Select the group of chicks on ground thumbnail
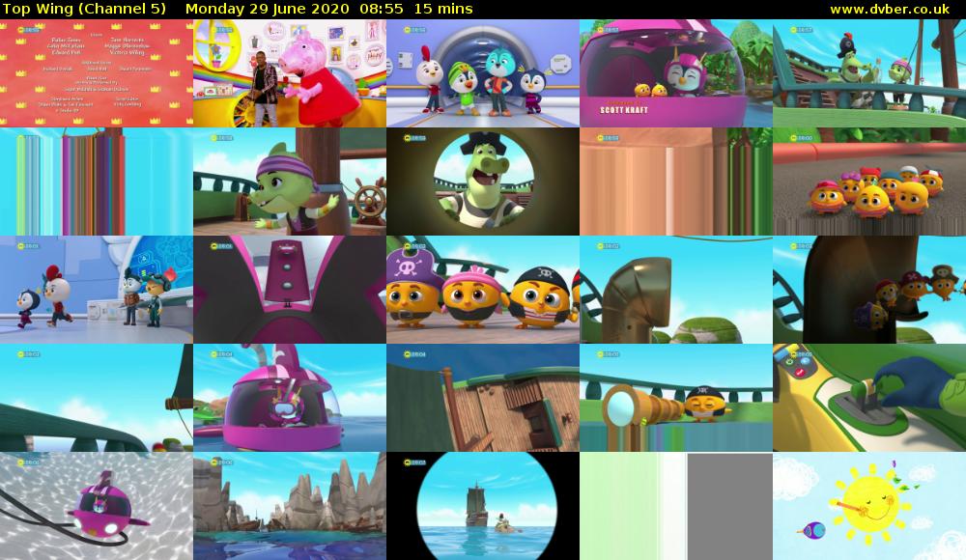The width and height of the screenshot is (966, 560). [x=869, y=182]
